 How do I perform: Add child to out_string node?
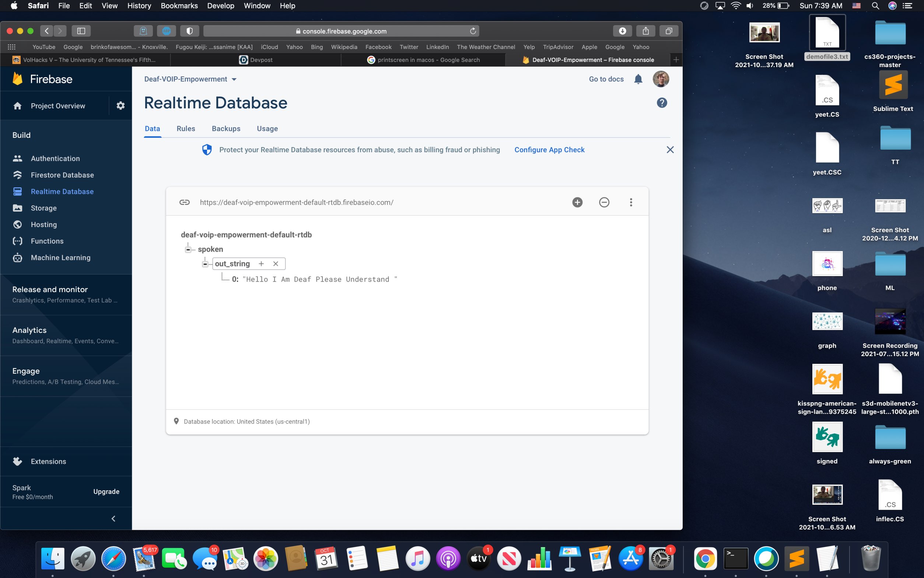click(x=261, y=264)
